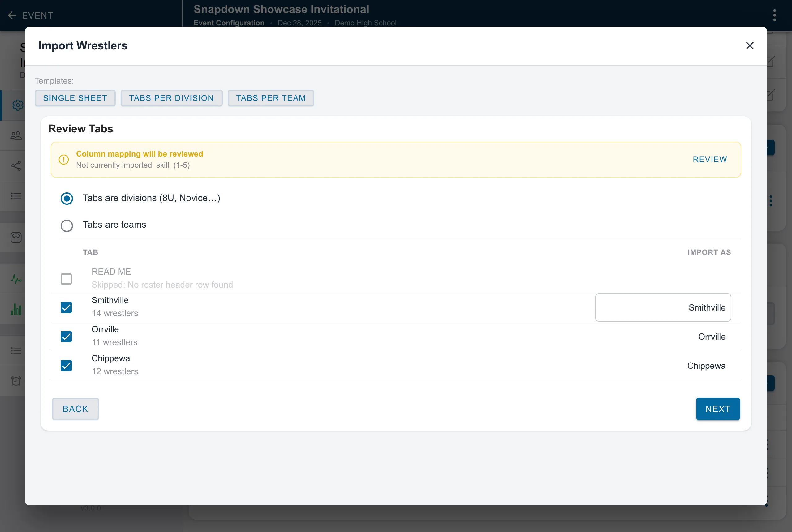Click the scale icon in the sidebar
This screenshot has width=792, height=532.
tap(16, 237)
